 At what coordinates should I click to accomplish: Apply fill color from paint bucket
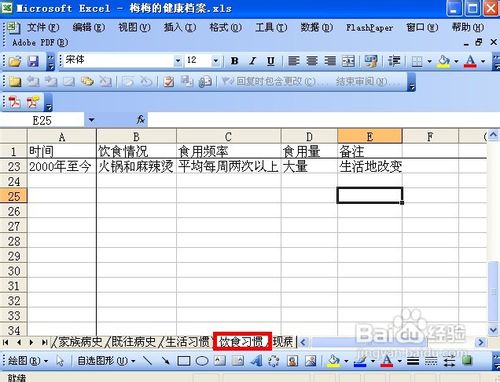click(x=444, y=61)
